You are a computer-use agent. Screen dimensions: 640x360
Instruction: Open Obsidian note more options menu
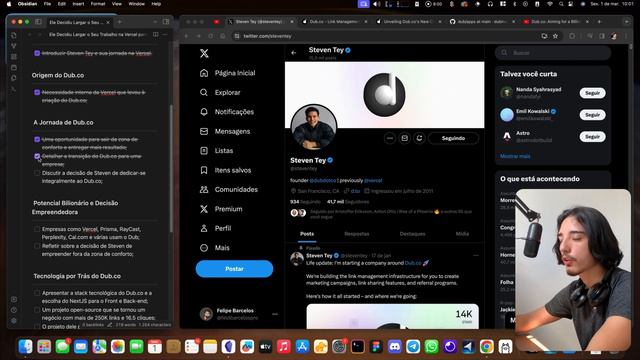click(x=165, y=35)
